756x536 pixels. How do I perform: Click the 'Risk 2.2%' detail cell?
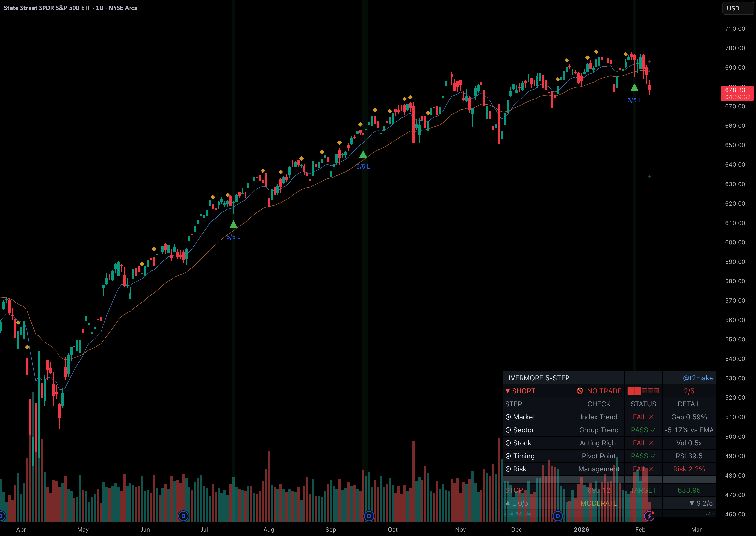(x=689, y=469)
